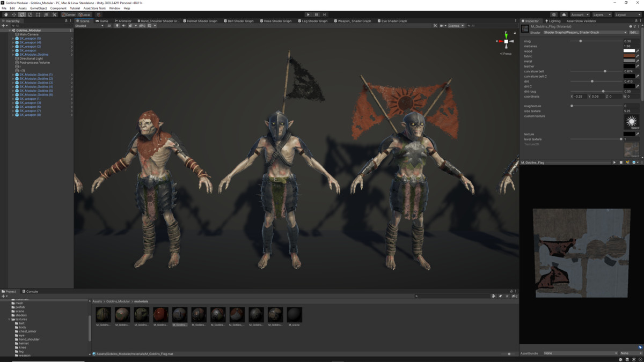Select Main Camera in Hierarchy
Viewport: 644px width, 362px height.
(x=29, y=34)
